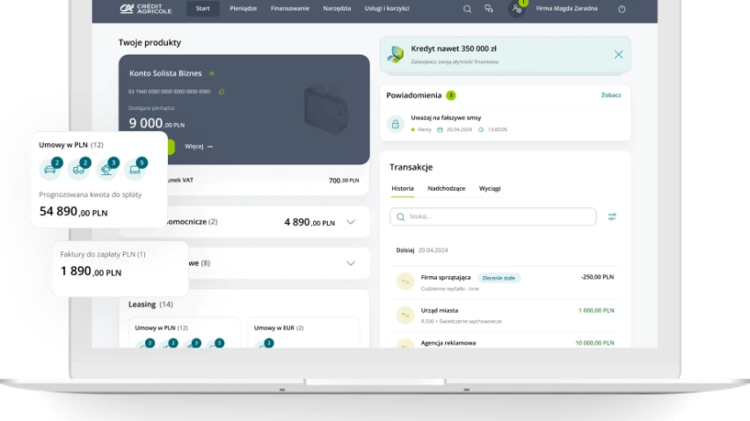Open the transactions filter settings icon

612,217
